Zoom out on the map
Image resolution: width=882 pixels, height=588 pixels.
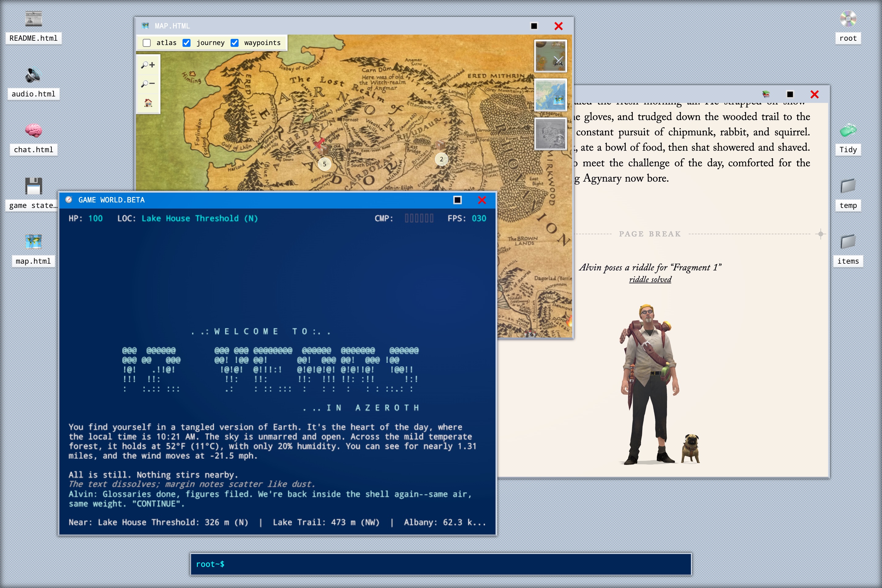(148, 83)
